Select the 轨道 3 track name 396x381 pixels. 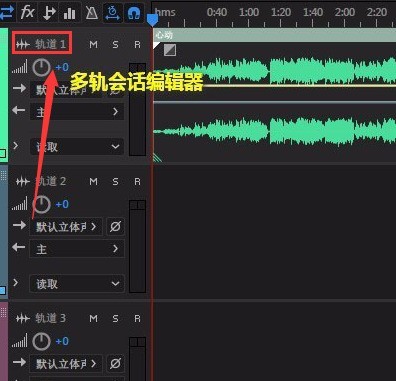[51, 318]
